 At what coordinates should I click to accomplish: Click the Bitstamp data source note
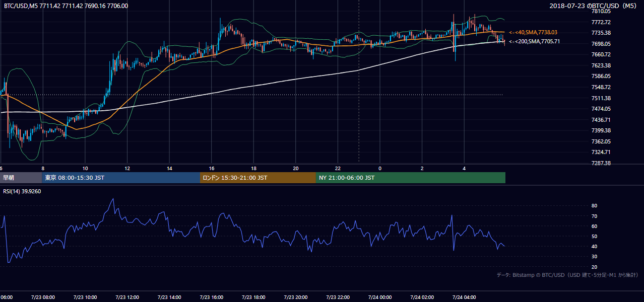pyautogui.click(x=567, y=275)
